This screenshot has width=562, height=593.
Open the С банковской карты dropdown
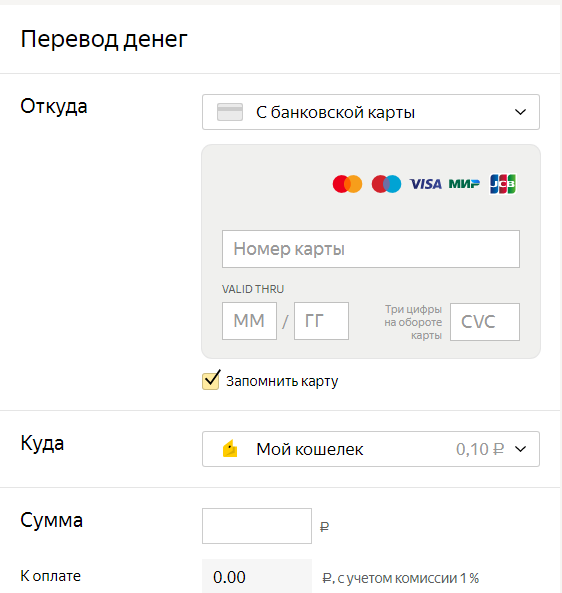371,112
